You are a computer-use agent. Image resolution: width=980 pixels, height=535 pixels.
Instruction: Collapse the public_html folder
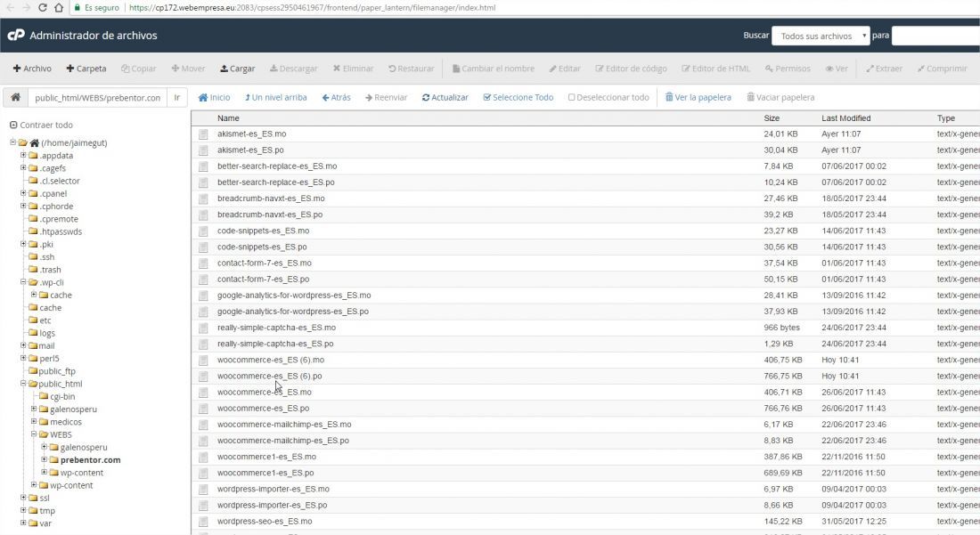coord(23,384)
